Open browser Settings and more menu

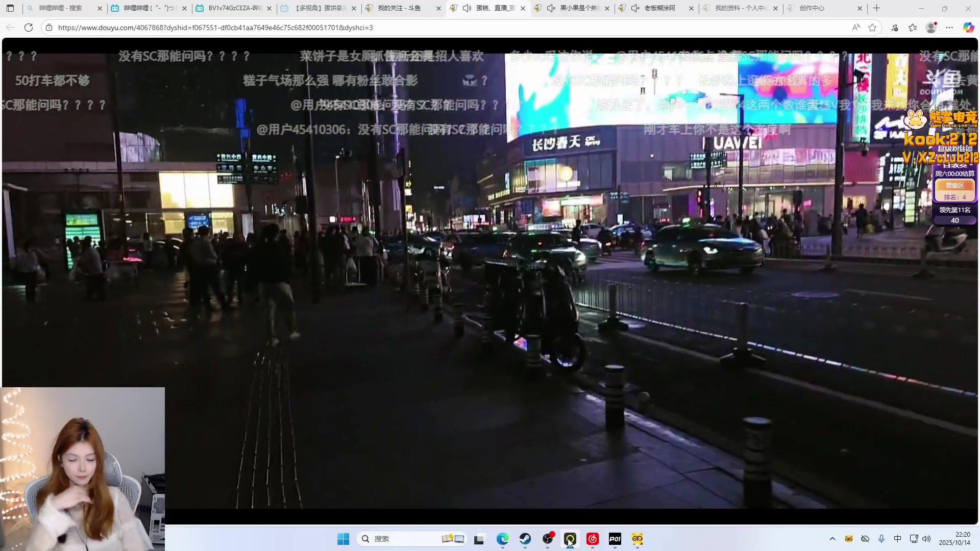click(x=949, y=28)
